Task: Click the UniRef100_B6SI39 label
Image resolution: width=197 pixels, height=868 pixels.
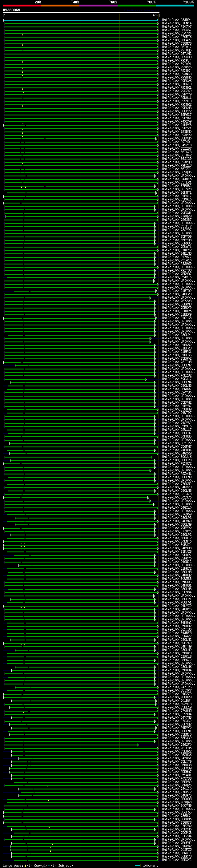Action: (x=176, y=159)
